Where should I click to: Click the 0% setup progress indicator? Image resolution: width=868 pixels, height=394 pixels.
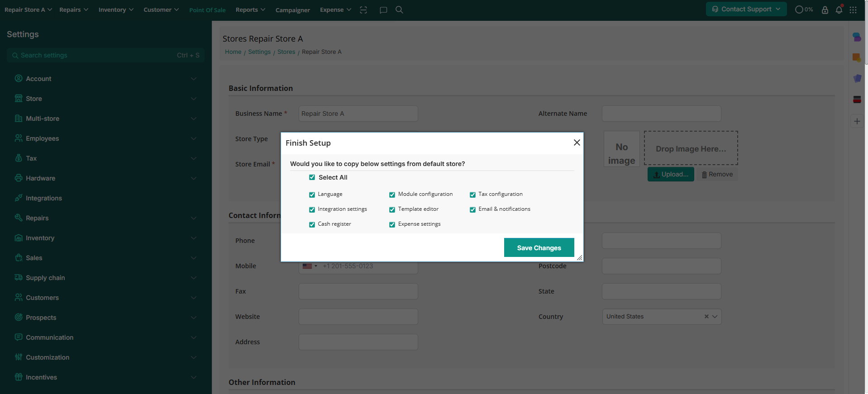tap(804, 9)
